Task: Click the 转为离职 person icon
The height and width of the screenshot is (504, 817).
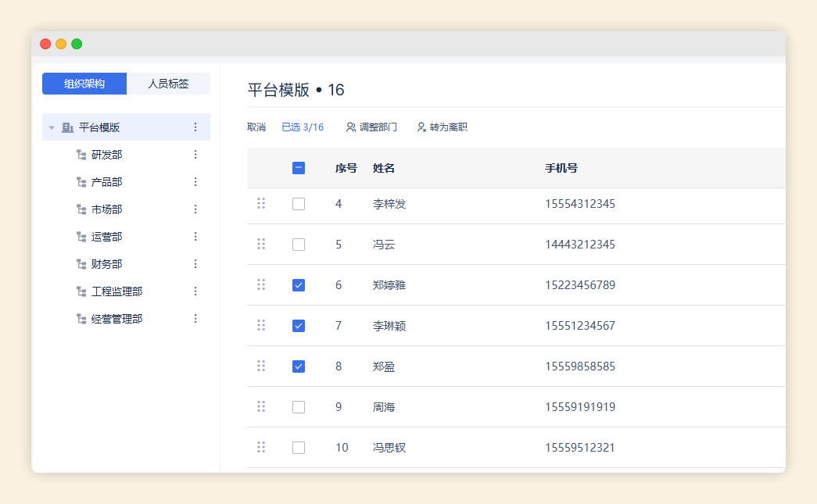Action: click(421, 127)
